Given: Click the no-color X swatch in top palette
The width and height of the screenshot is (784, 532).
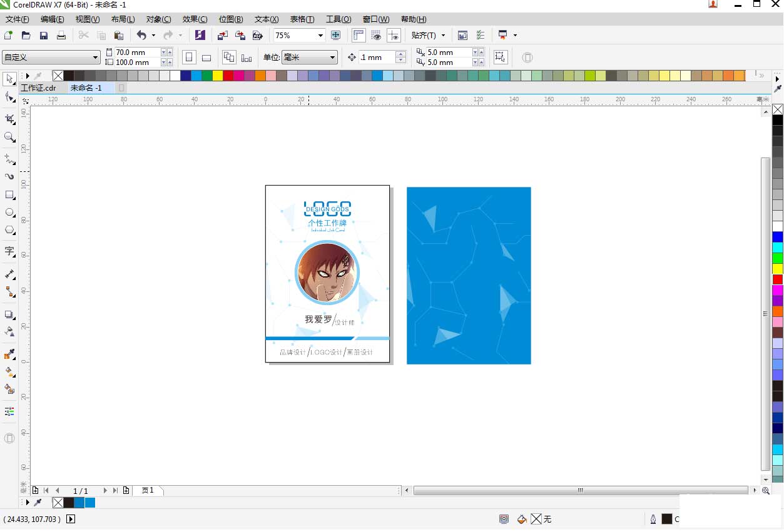Looking at the screenshot, I should click(x=58, y=76).
